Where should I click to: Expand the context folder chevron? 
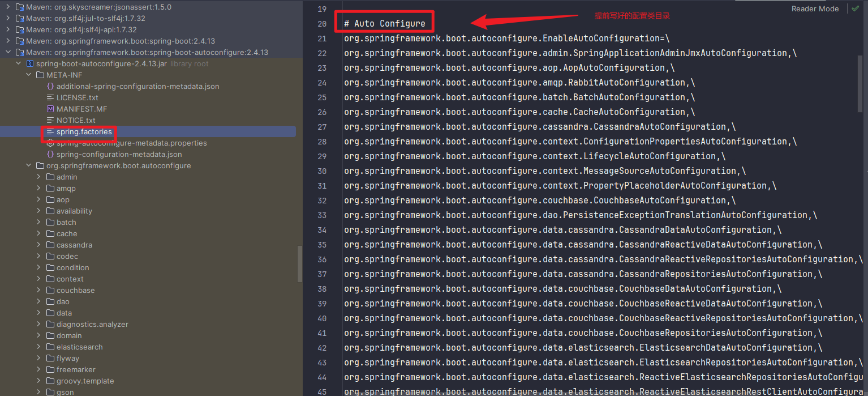click(x=38, y=279)
